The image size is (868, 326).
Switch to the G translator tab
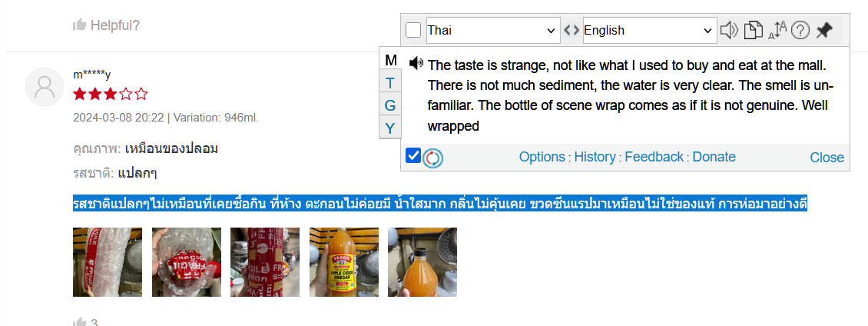(390, 105)
